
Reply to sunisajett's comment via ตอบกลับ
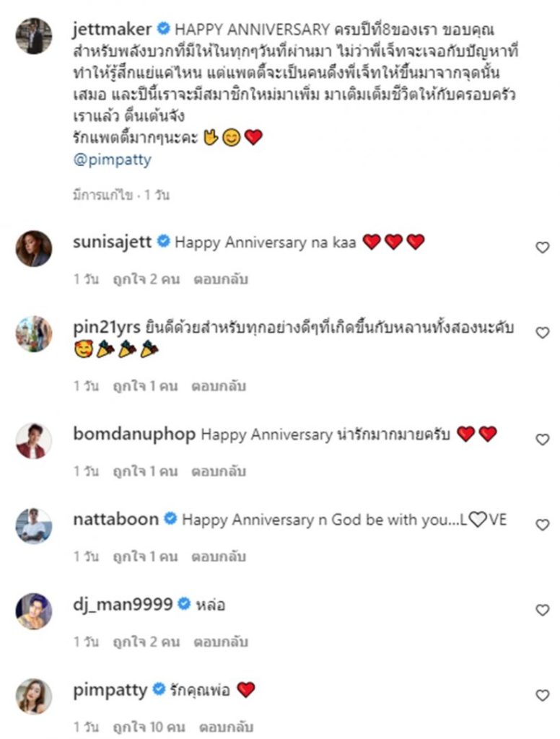[219, 279]
